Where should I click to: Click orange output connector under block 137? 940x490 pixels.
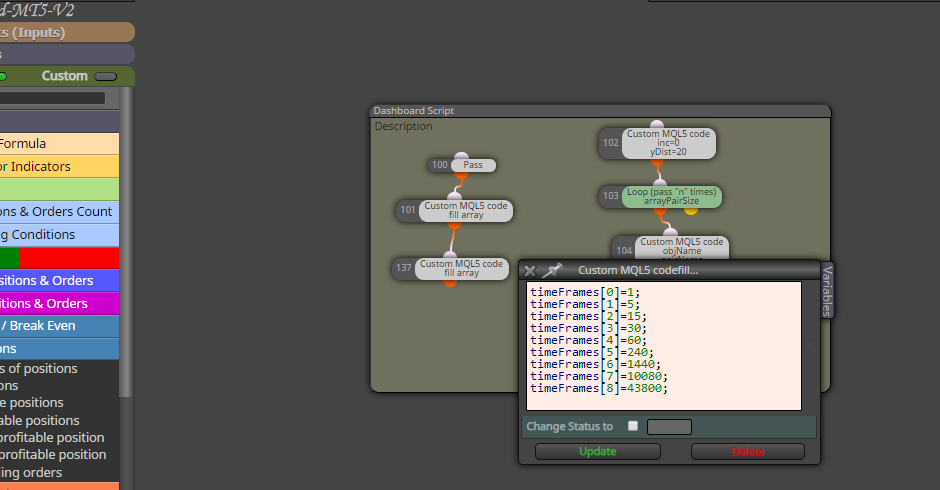(450, 282)
